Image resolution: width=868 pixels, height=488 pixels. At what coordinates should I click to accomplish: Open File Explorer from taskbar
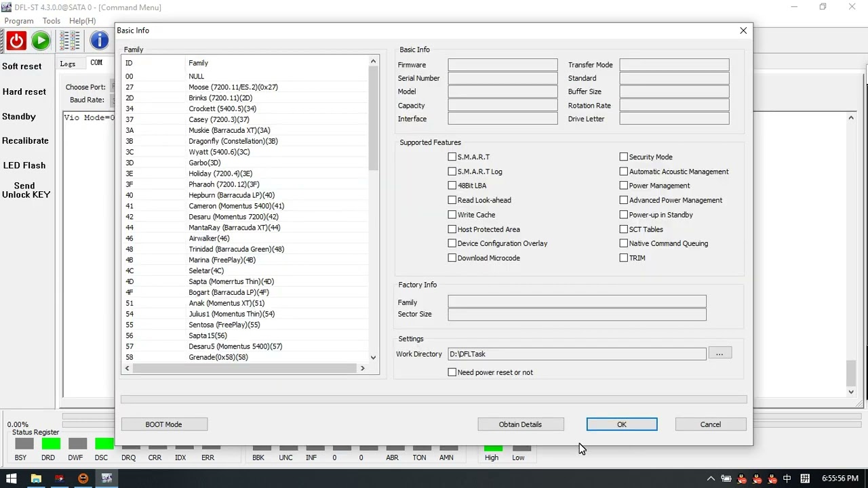click(x=36, y=479)
